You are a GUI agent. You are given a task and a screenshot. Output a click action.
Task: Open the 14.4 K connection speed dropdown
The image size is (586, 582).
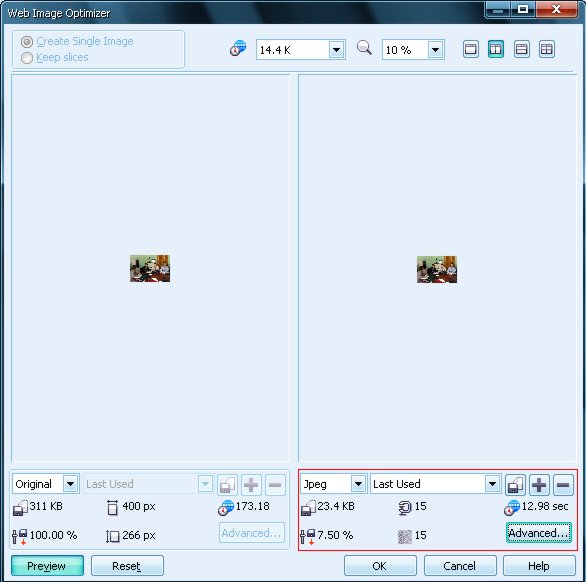point(336,50)
